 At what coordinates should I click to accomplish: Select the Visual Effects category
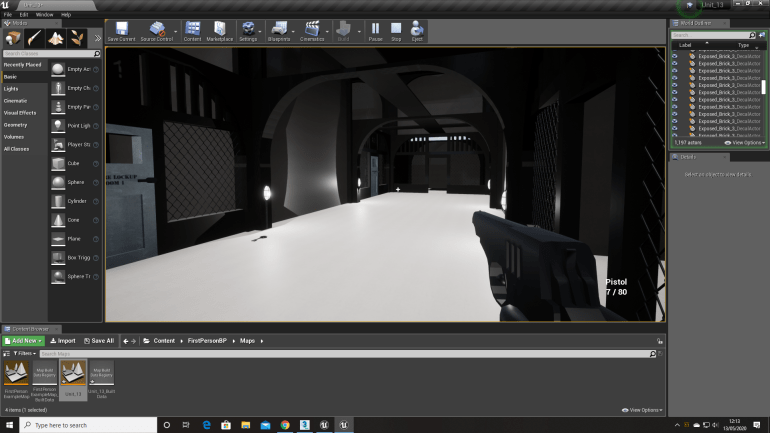pyautogui.click(x=20, y=113)
